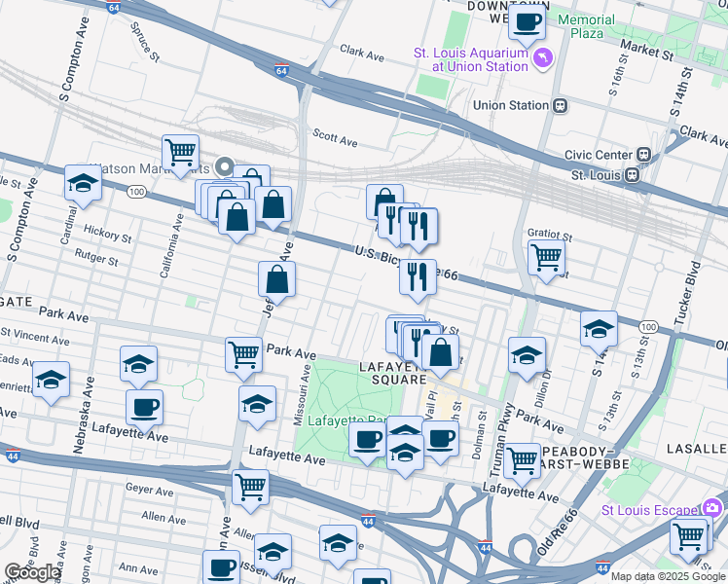Click the Map data ©2025 Google text
The height and width of the screenshot is (584, 728).
click(x=667, y=577)
